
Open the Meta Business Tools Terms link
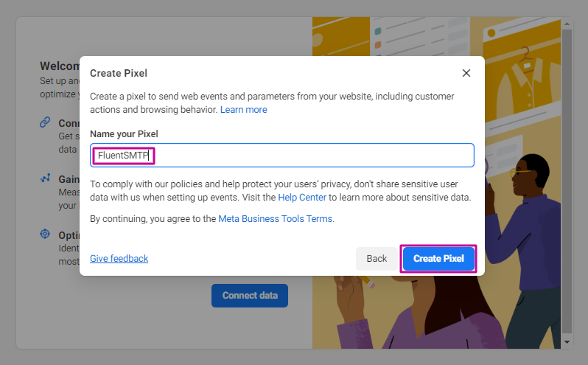tap(276, 219)
